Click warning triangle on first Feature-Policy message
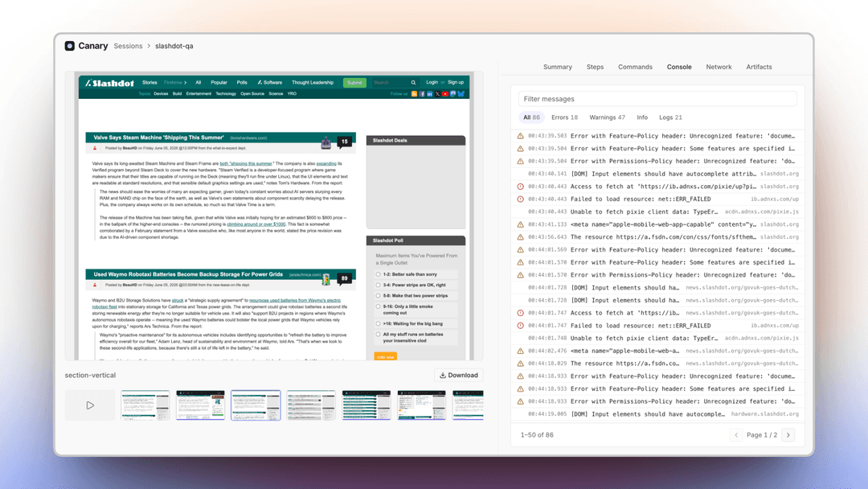 point(520,136)
